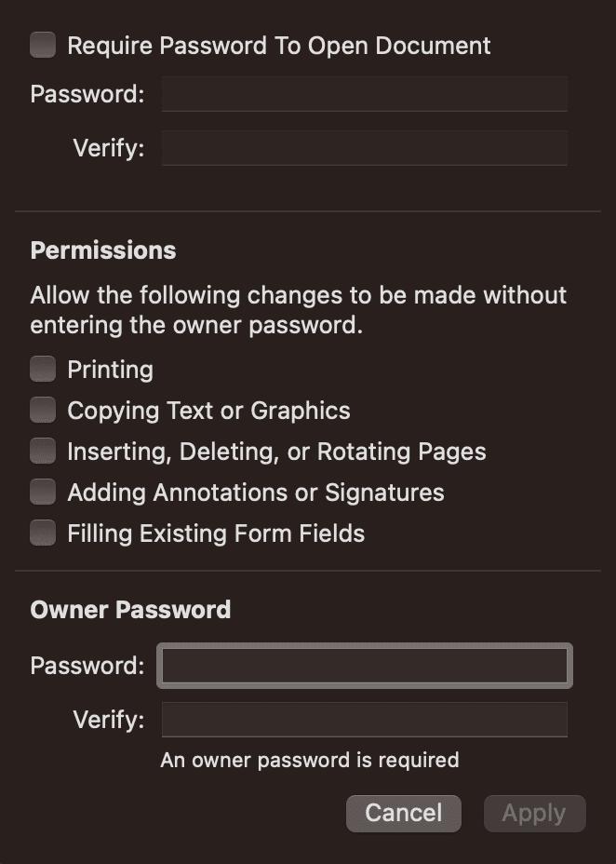
Task: Enable Require Password To Open Document
Action: 43,44
